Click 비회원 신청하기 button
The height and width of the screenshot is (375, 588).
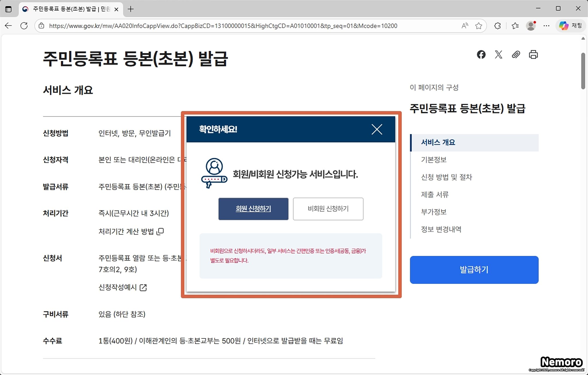click(x=328, y=209)
